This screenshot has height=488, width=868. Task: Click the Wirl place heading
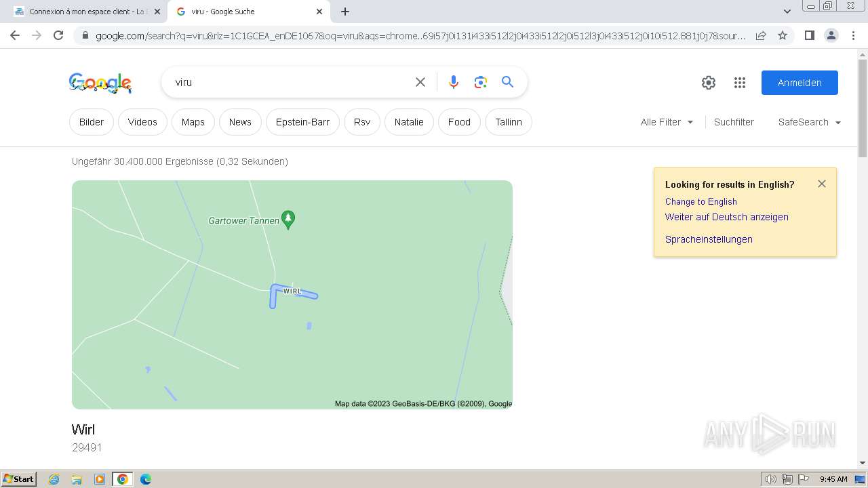coord(83,430)
